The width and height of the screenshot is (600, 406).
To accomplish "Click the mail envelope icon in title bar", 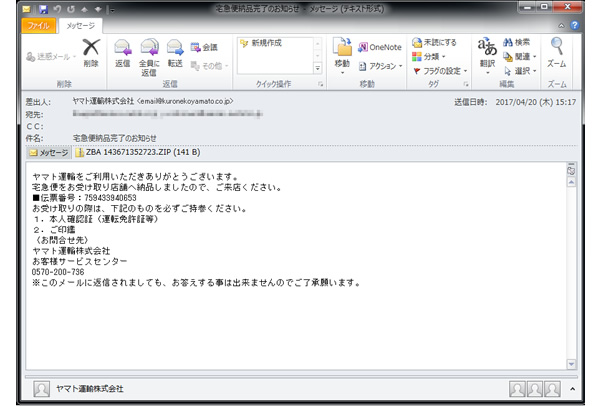I will point(26,9).
